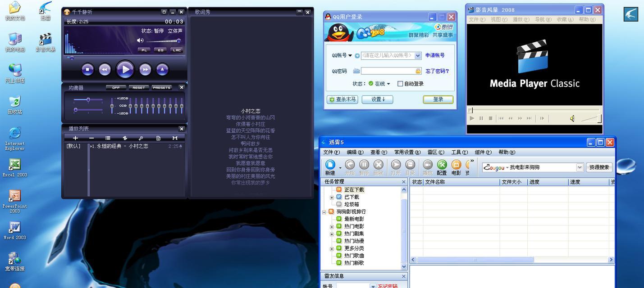Click the 电影 icon in 迅雷 toolbar
This screenshot has width=644, height=288.
456,167
